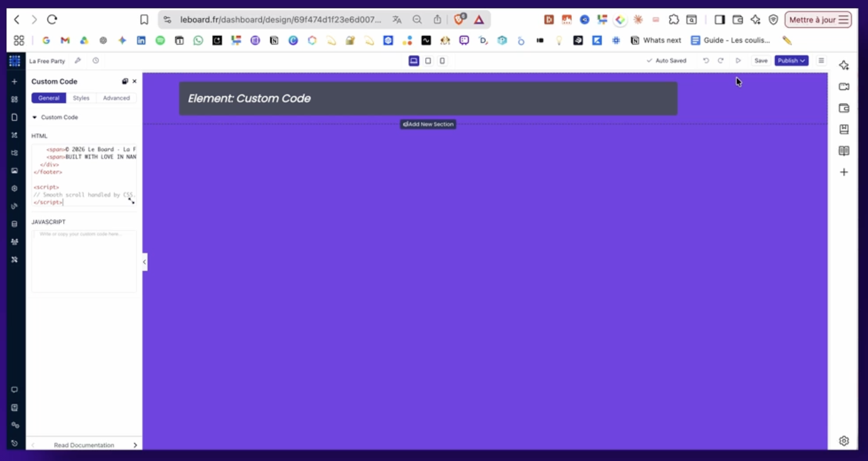Screen dimensions: 868x461
Task: Click the undo arrow in the top bar
Action: [x=706, y=61]
